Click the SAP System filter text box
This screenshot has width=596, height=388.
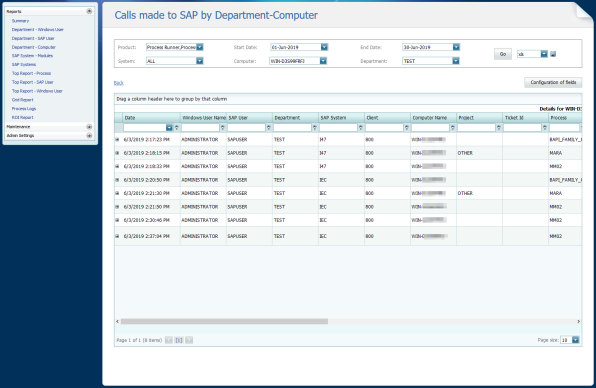338,128
